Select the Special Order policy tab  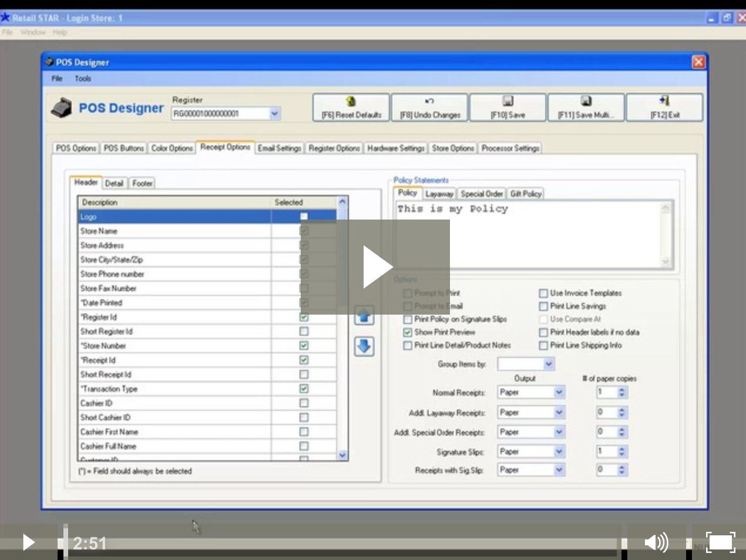pyautogui.click(x=482, y=194)
